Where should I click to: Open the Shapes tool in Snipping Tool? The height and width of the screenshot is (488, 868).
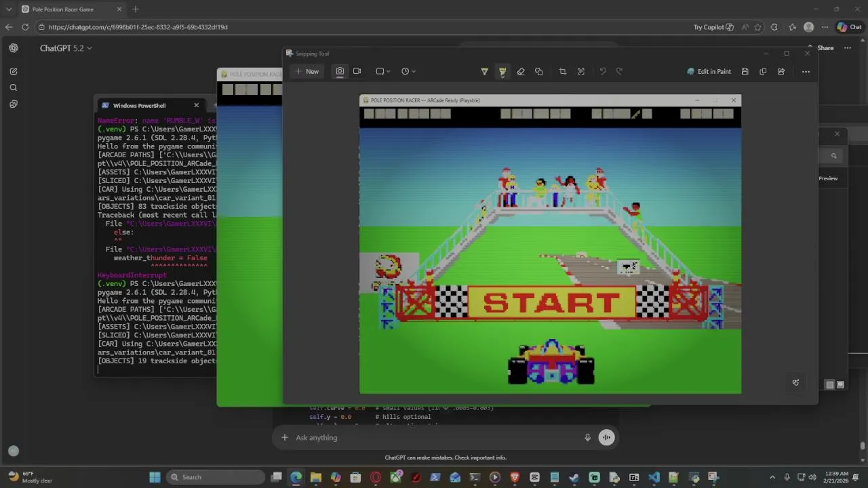point(539,71)
